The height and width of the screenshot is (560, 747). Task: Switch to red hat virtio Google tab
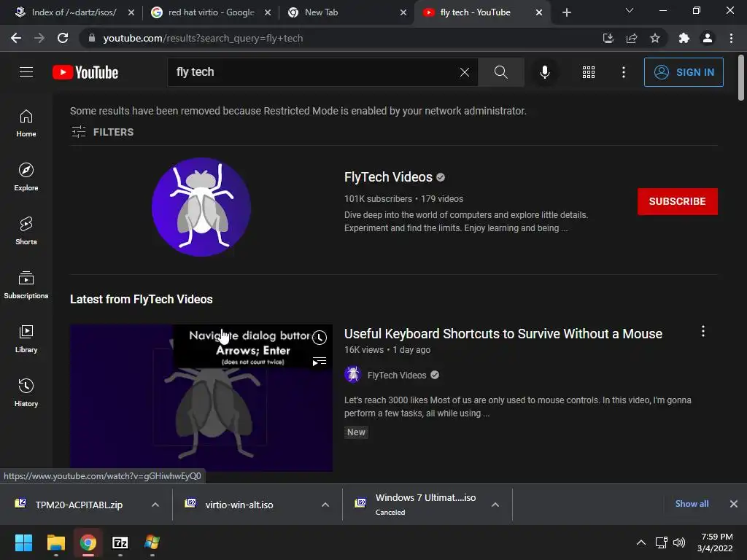209,12
